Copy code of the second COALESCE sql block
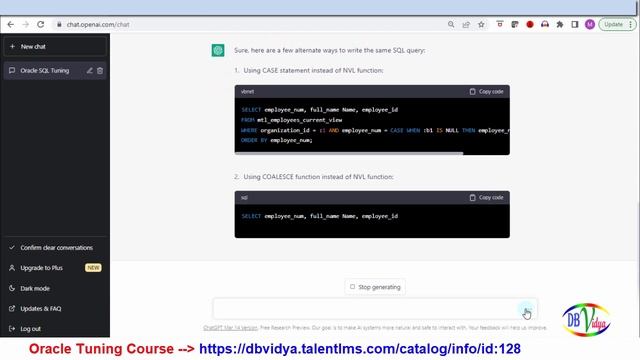Screen dimensions: 640x360 pyautogui.click(x=486, y=198)
